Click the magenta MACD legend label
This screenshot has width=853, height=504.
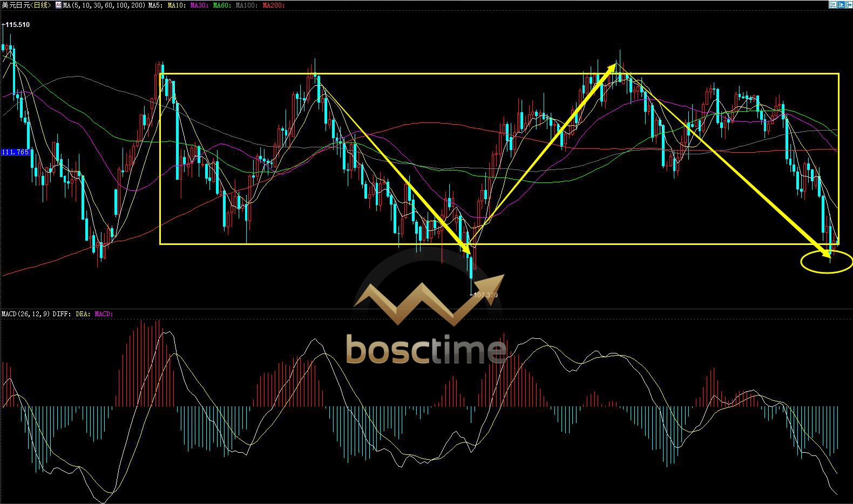click(104, 314)
